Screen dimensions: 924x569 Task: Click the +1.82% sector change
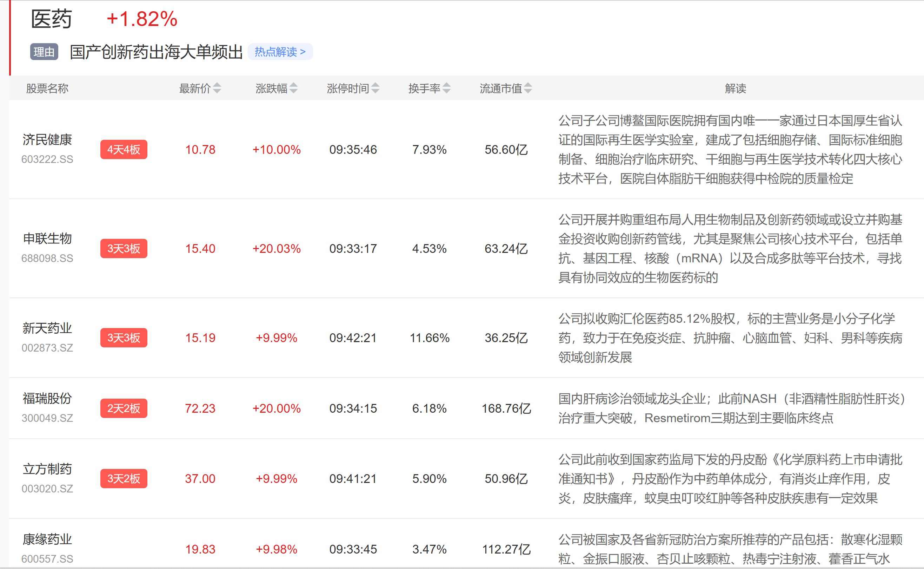pos(142,19)
